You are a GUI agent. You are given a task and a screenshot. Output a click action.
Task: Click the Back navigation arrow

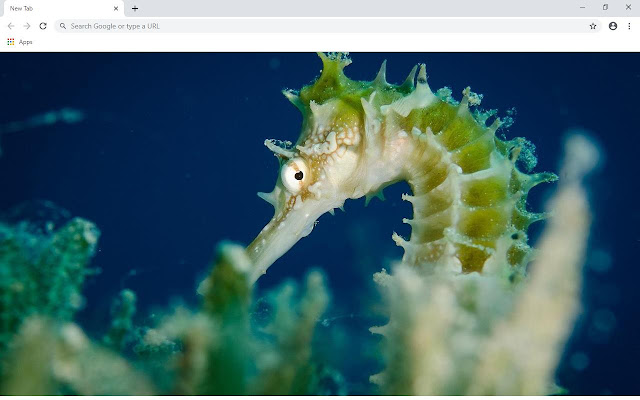tap(11, 26)
